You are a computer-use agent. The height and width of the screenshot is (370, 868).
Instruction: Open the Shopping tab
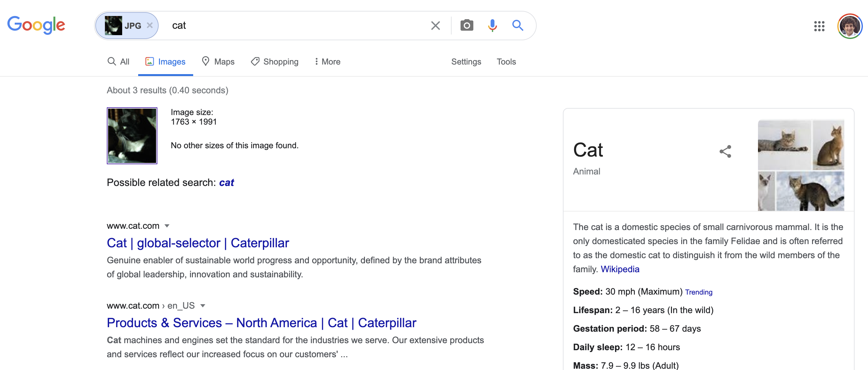coord(275,62)
